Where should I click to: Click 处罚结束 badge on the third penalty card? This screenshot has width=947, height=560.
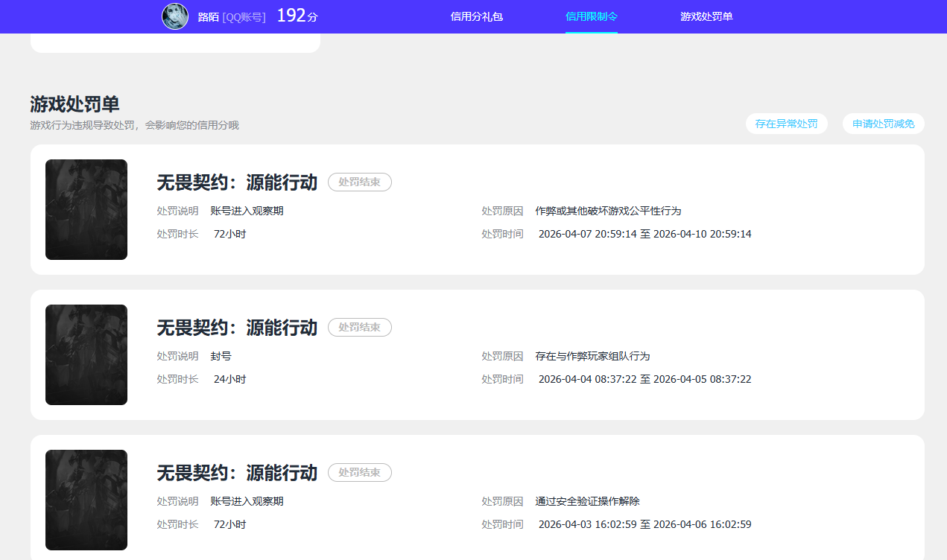tap(360, 472)
